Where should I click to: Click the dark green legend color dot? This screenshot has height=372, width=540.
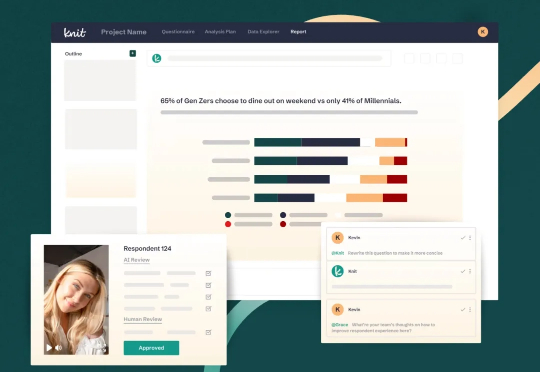(x=228, y=215)
